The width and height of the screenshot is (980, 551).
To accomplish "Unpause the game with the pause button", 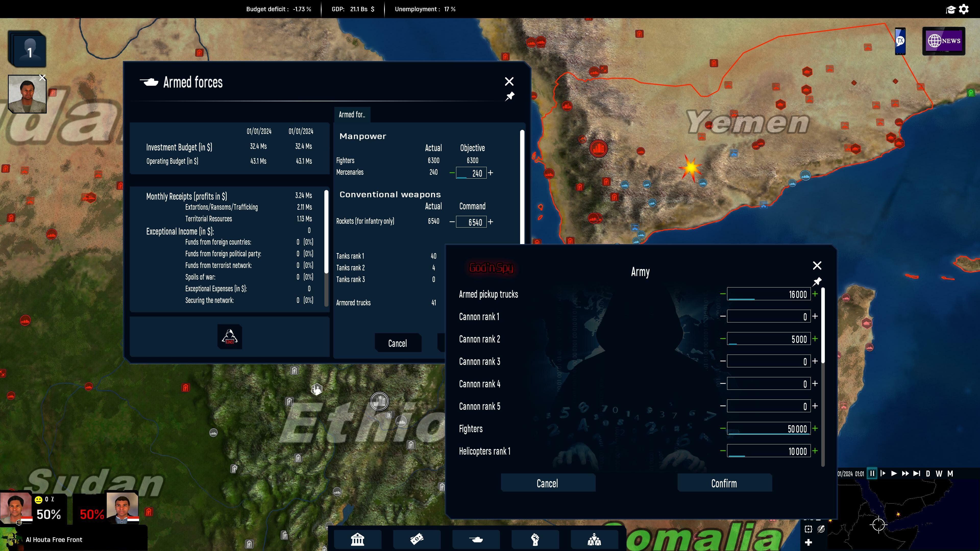I will [x=872, y=473].
